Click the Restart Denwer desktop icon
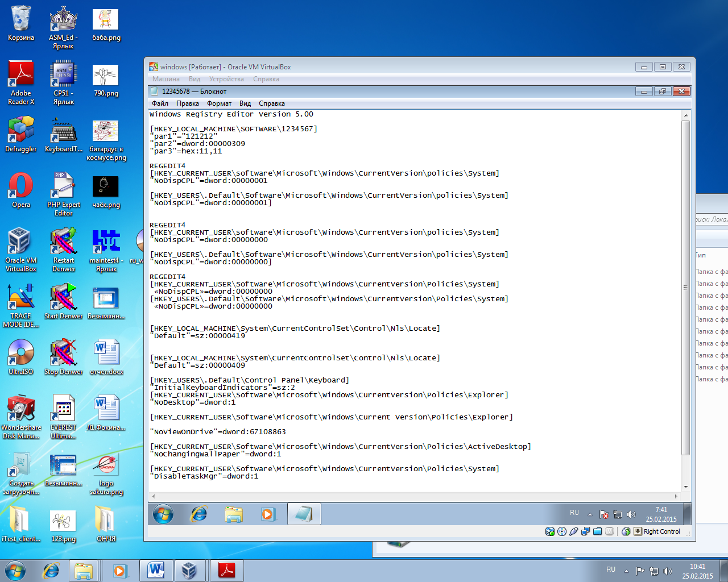The height and width of the screenshot is (582, 728). point(63,250)
